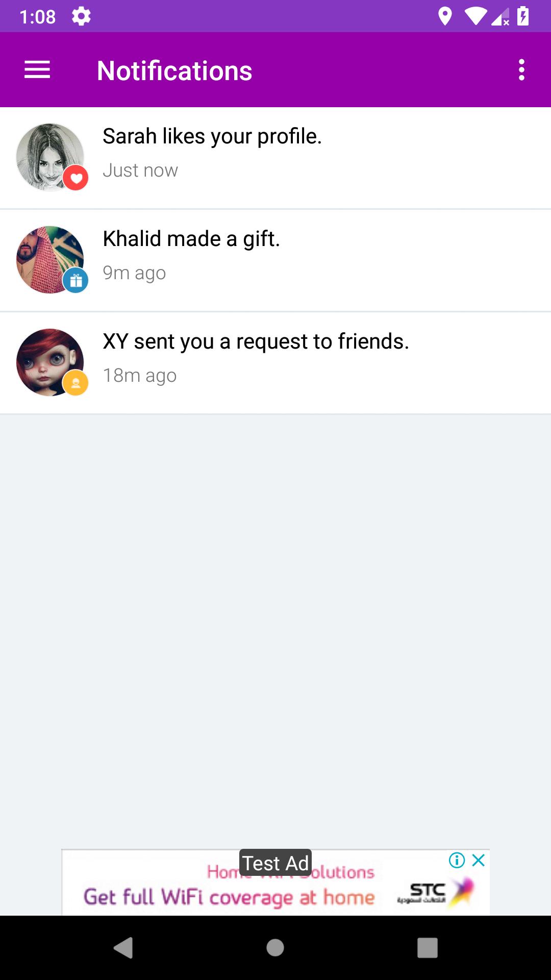The height and width of the screenshot is (980, 551).
Task: Tap the red heart badge on Sarah's avatar
Action: 76,178
